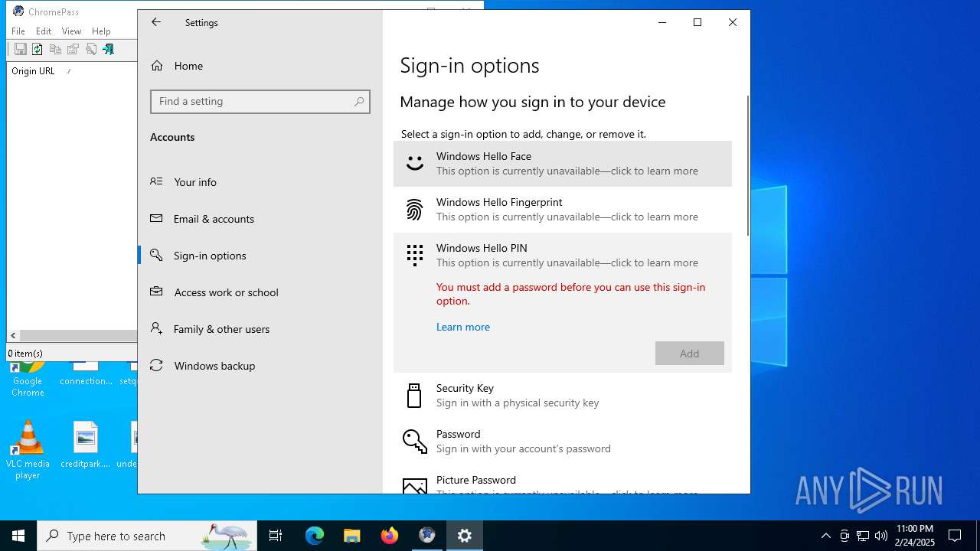
Task: Click '0 item(s)' in ChromePass status bar
Action: [x=25, y=354]
